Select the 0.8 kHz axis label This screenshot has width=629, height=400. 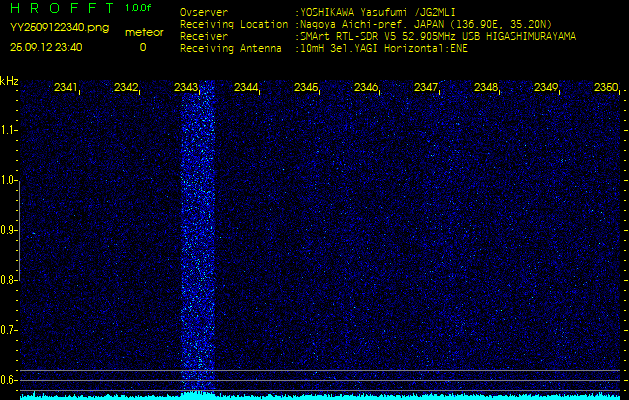pos(9,280)
